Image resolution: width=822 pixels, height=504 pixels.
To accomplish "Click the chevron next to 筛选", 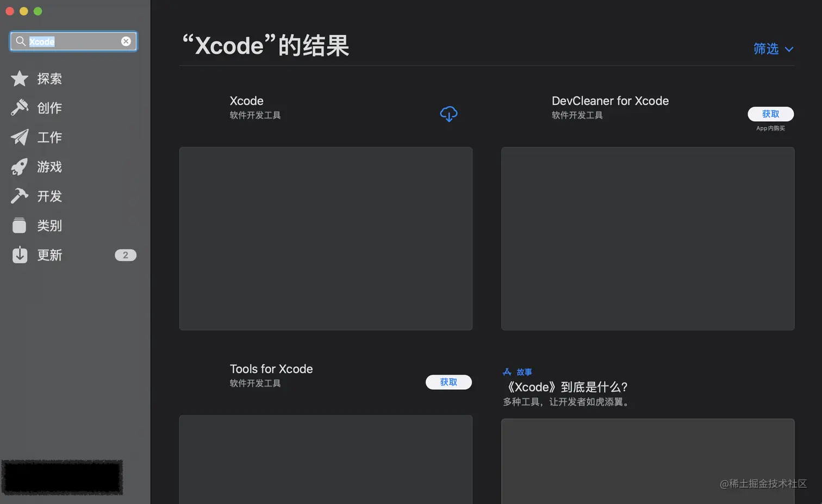I will click(789, 49).
